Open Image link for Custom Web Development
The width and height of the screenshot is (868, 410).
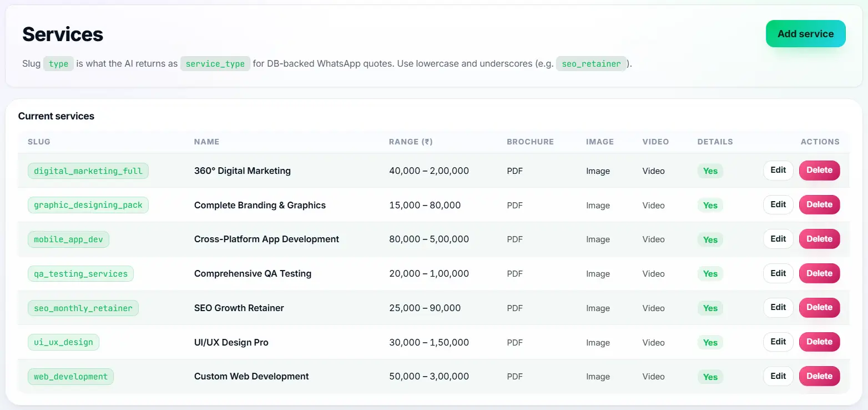[598, 377]
